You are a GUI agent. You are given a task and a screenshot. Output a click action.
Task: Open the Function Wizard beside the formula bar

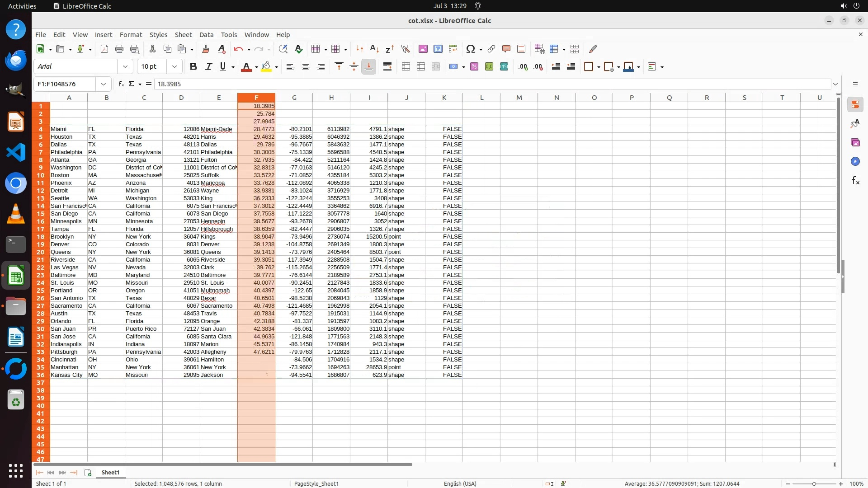click(121, 84)
